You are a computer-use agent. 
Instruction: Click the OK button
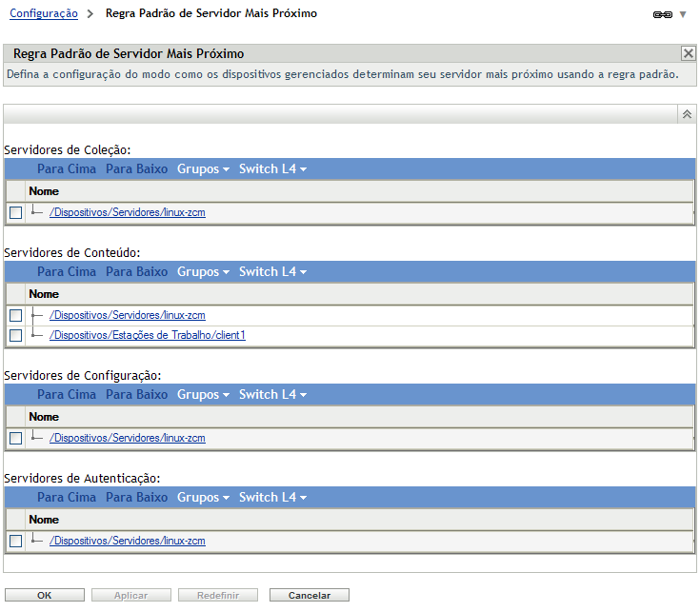coord(45,595)
